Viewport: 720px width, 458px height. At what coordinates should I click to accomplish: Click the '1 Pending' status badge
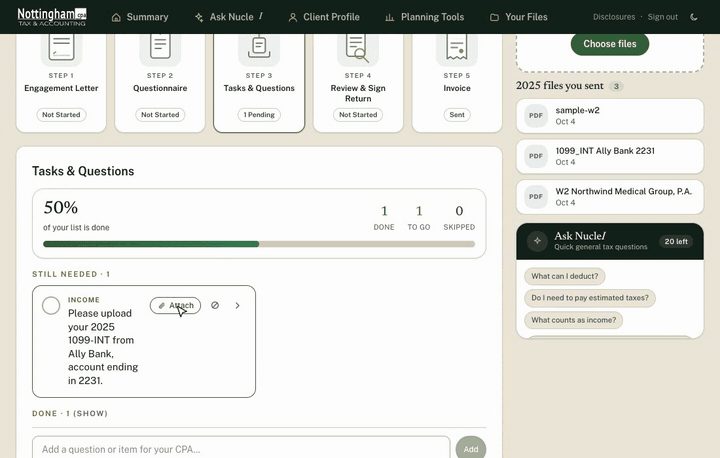259,115
